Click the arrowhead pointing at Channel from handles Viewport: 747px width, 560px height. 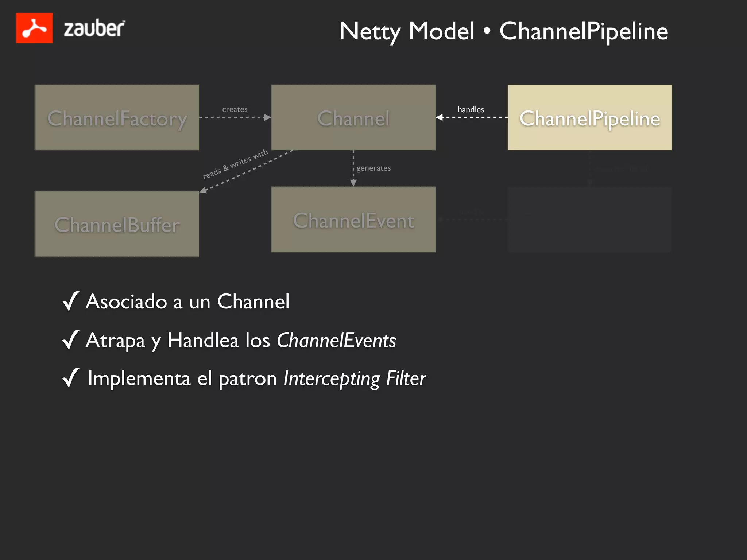[x=440, y=117]
